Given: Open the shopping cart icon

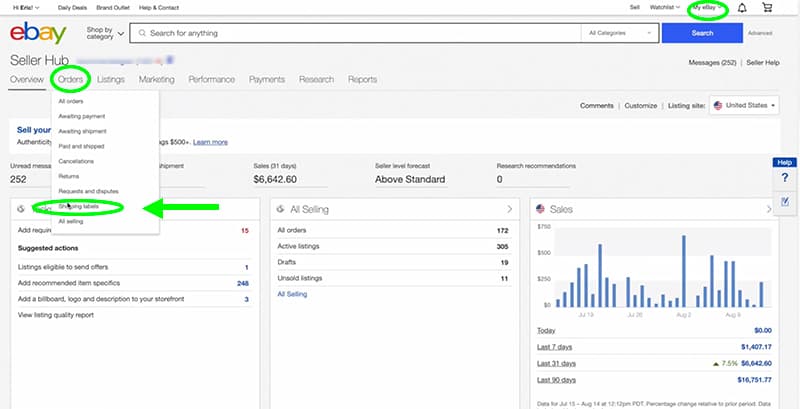Looking at the screenshot, I should point(767,8).
